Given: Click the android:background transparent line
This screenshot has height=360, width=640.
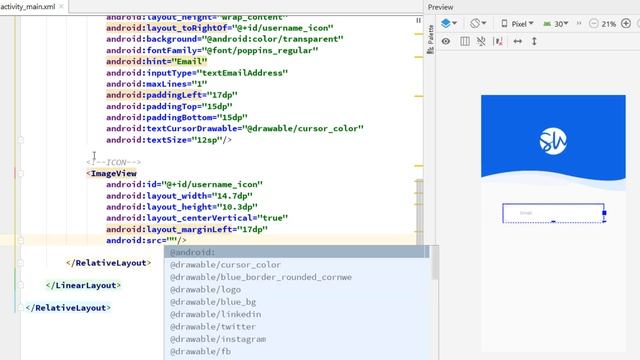Looking at the screenshot, I should [224, 39].
